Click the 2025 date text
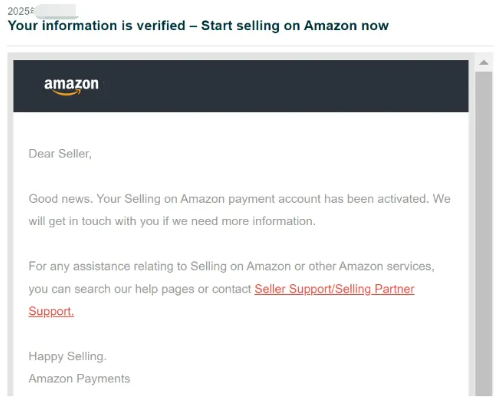 tap(21, 11)
